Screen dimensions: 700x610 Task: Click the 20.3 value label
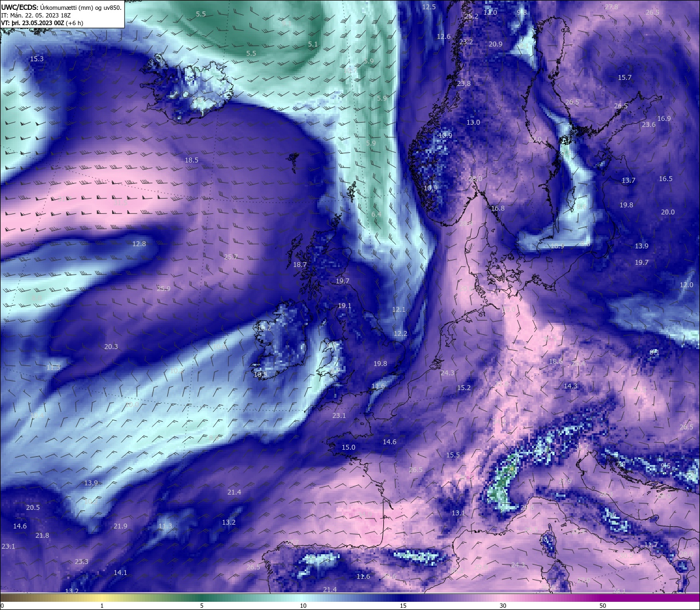(x=111, y=346)
